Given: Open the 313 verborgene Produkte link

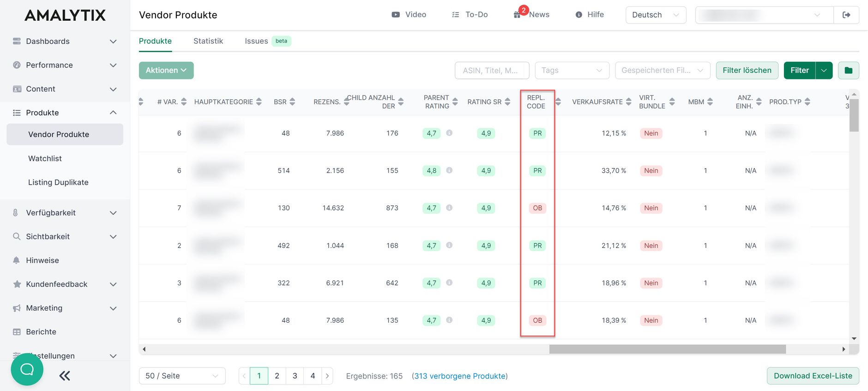Looking at the screenshot, I should point(460,376).
